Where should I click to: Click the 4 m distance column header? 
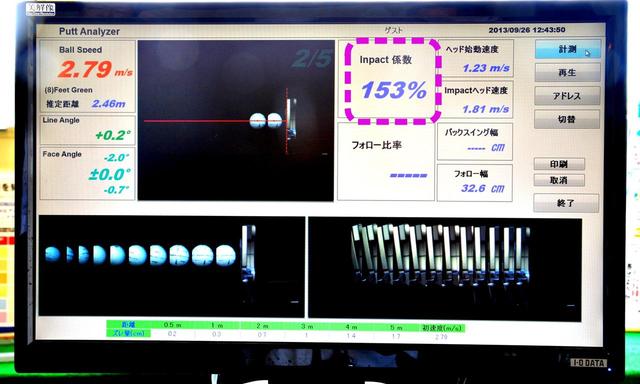coord(351,327)
